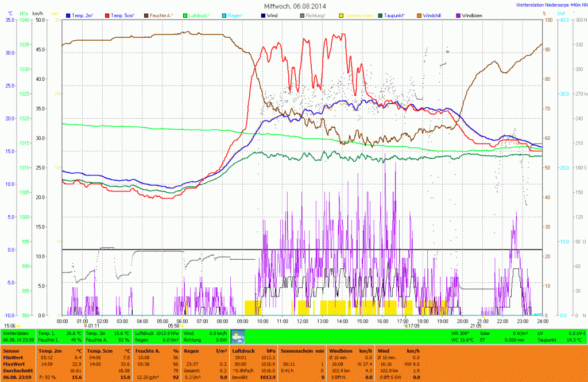
Task: Click the Wetterdaten label in green panel
Action: (x=16, y=333)
